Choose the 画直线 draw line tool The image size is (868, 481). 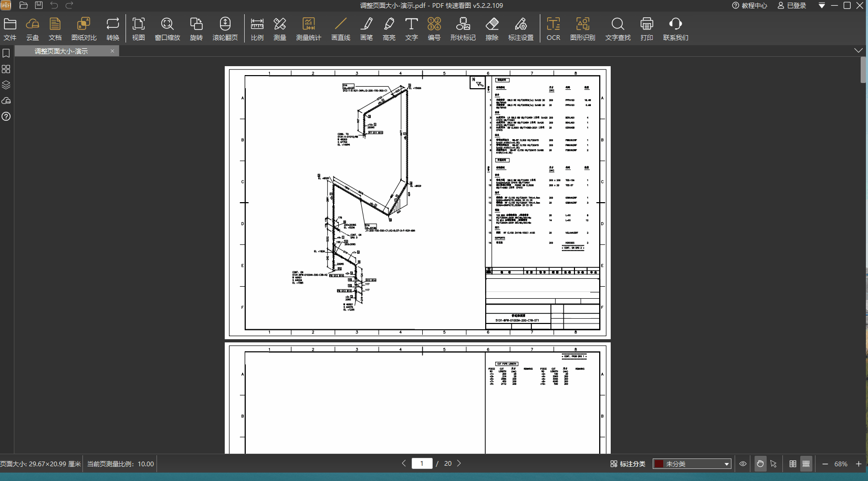pyautogui.click(x=341, y=29)
